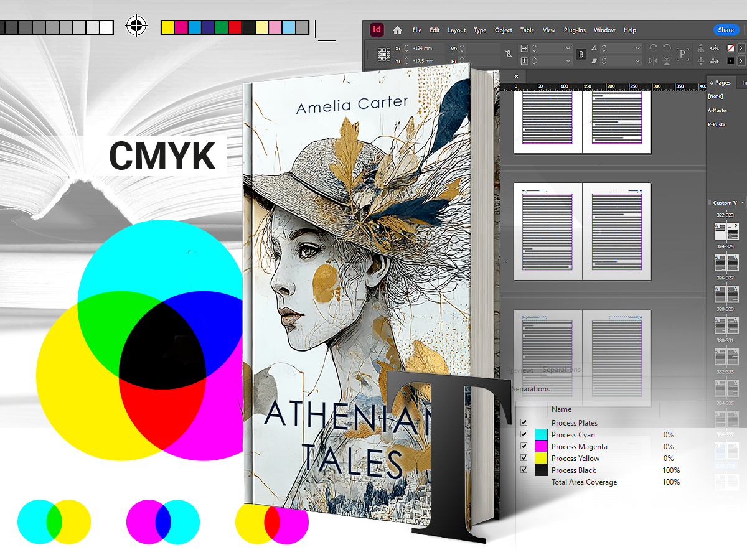Click the reference point proxy grid
Screen dimensions: 747x560
pos(383,55)
